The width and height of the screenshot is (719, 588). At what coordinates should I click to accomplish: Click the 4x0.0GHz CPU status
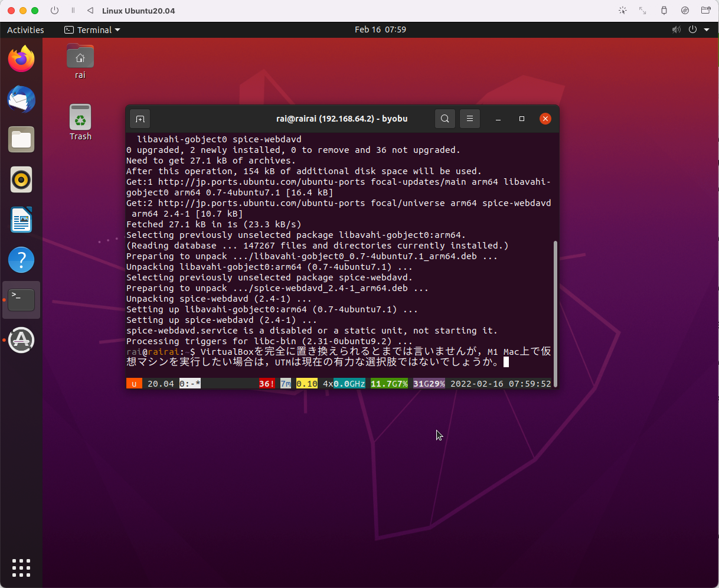pyautogui.click(x=344, y=384)
